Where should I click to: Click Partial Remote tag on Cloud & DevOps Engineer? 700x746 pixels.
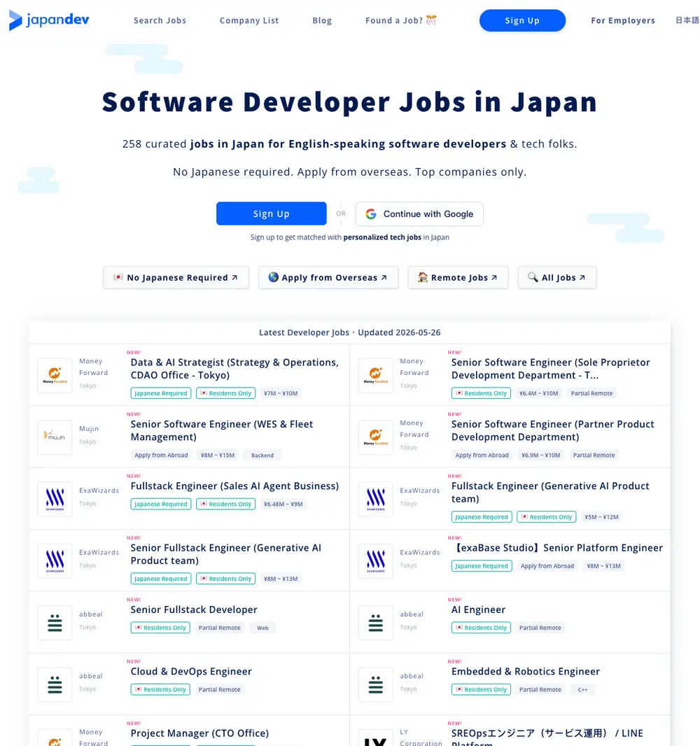pos(219,689)
